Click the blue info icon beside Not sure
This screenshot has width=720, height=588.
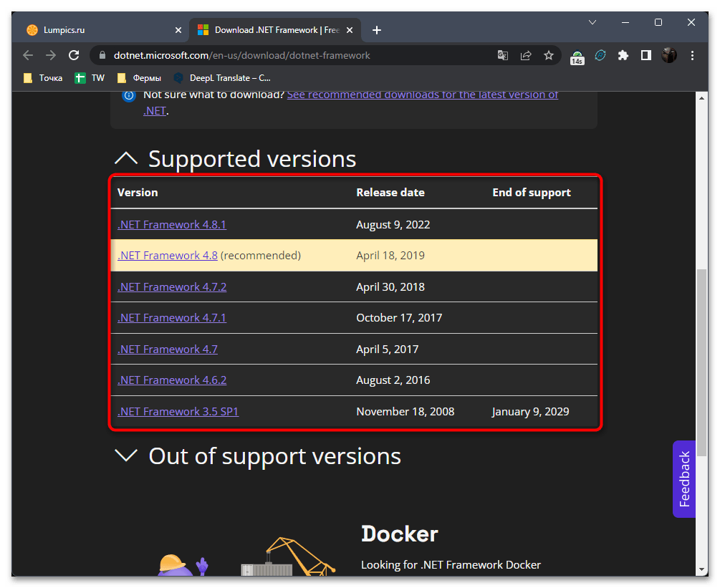click(129, 95)
